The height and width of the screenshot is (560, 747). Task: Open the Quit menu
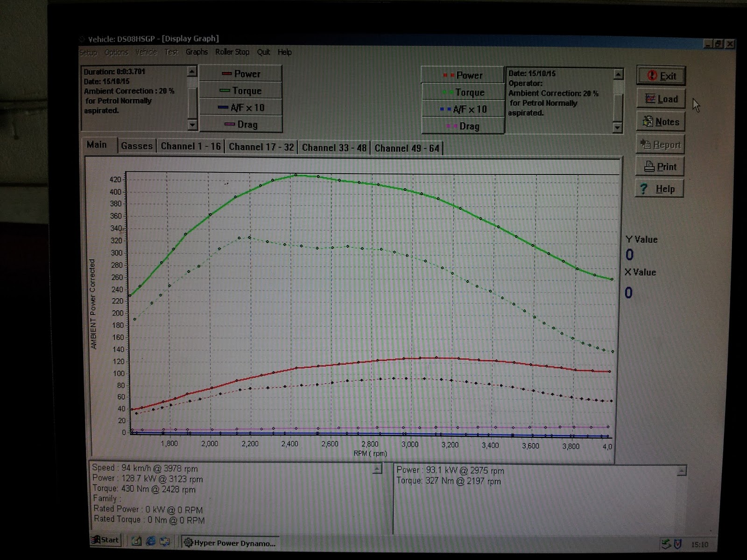click(x=263, y=52)
